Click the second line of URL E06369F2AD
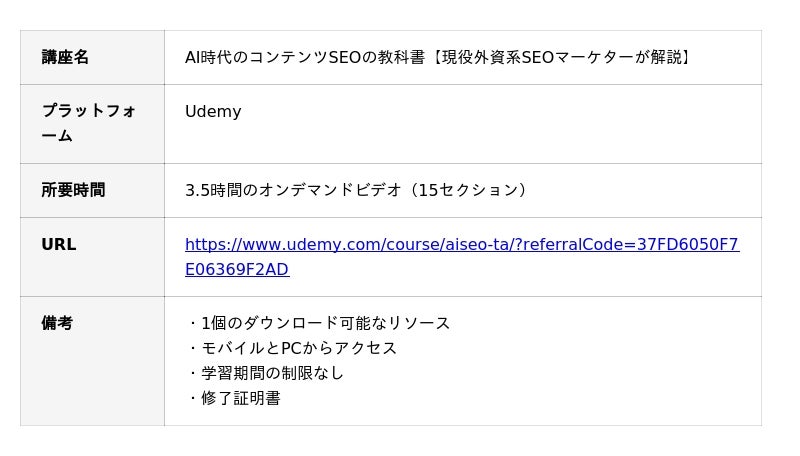 237,269
